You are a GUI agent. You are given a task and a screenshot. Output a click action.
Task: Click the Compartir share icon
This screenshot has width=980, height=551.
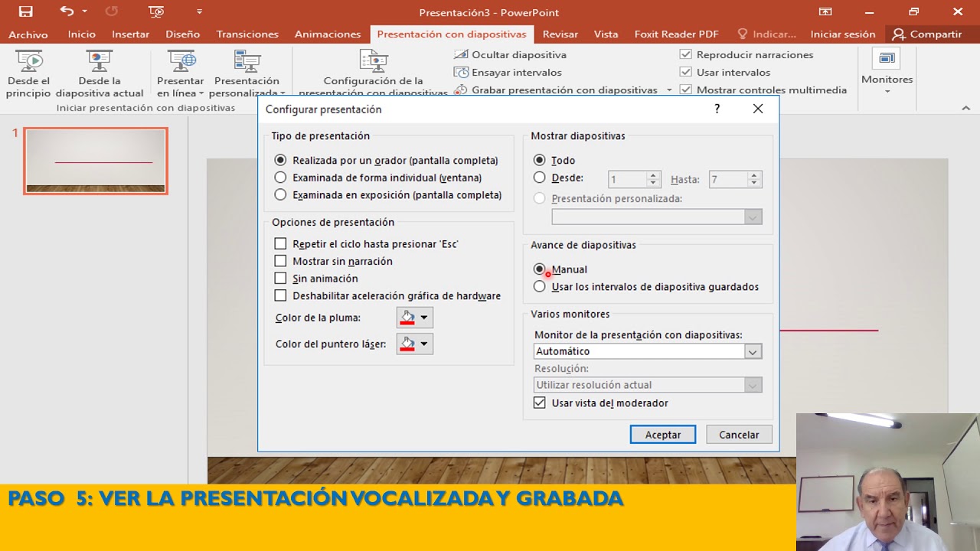coord(899,34)
